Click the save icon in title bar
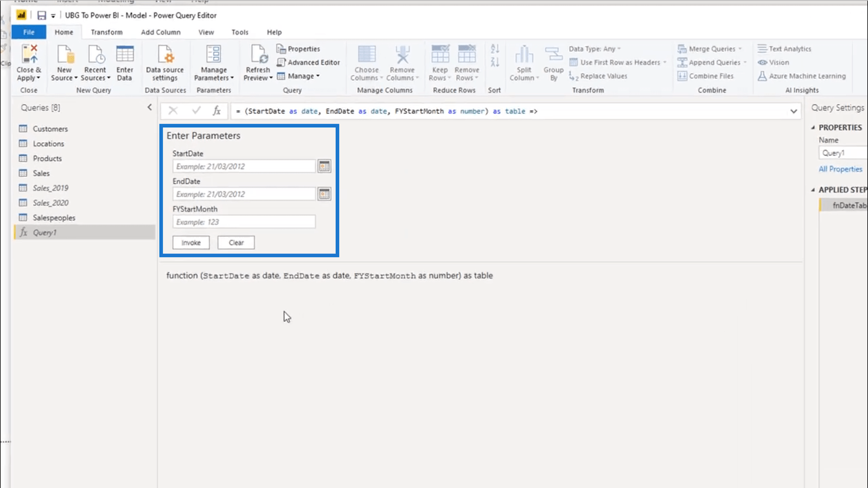 pos(41,15)
